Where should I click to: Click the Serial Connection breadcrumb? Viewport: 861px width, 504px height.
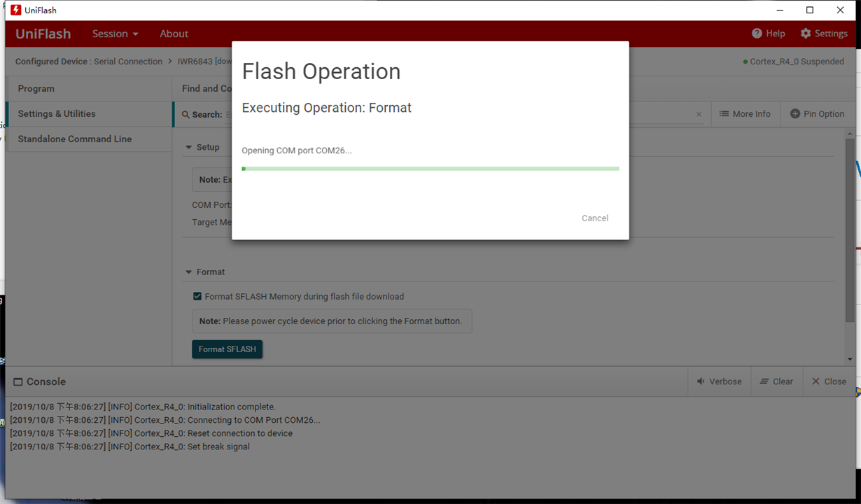click(x=128, y=62)
